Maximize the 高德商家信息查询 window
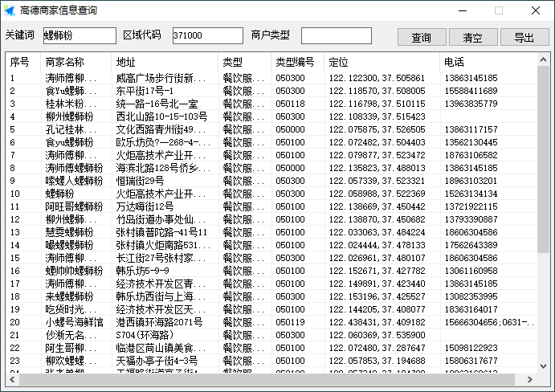The width and height of the screenshot is (555, 392). pos(498,10)
